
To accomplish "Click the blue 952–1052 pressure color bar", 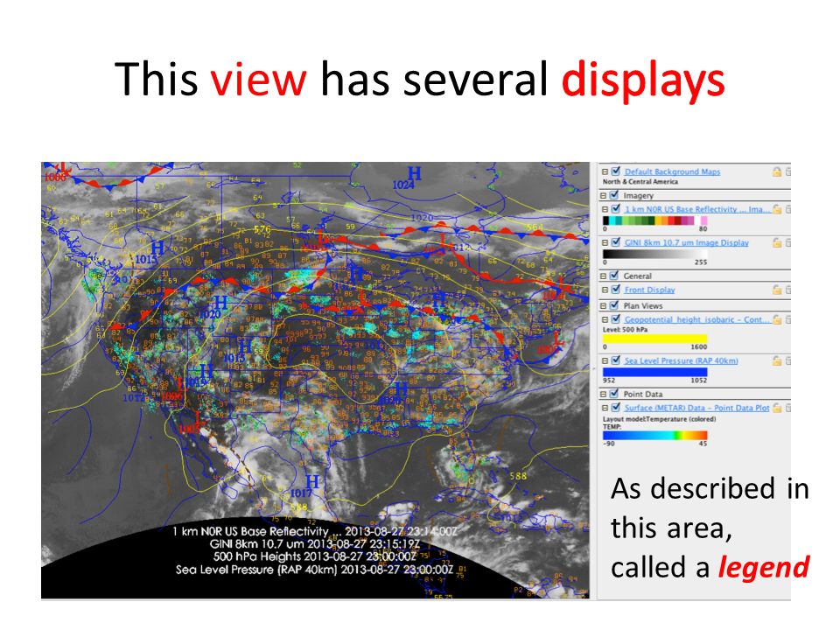I will (654, 373).
